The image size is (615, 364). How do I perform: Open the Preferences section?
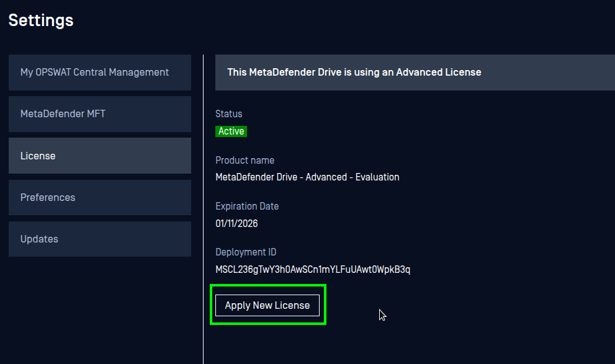click(x=48, y=197)
